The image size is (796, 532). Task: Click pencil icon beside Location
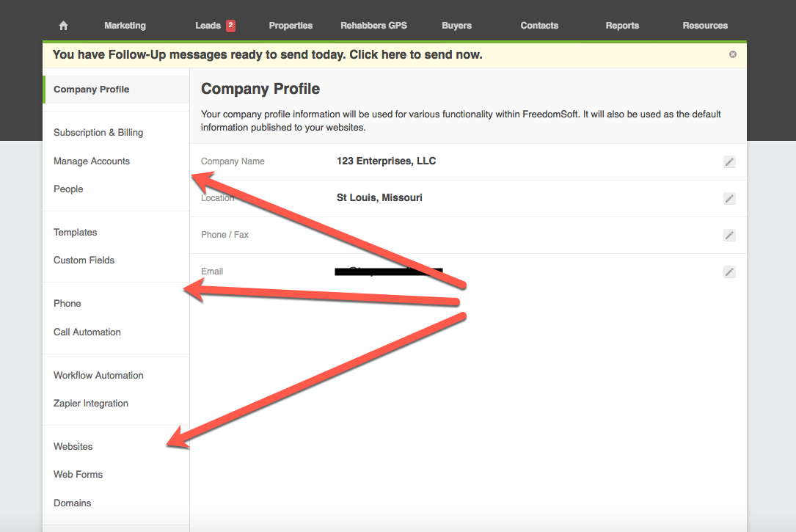coord(729,199)
